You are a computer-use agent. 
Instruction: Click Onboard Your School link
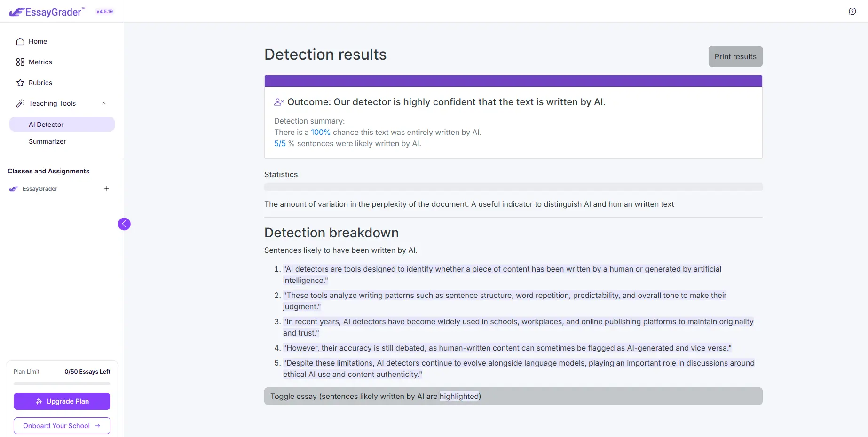[x=62, y=426]
